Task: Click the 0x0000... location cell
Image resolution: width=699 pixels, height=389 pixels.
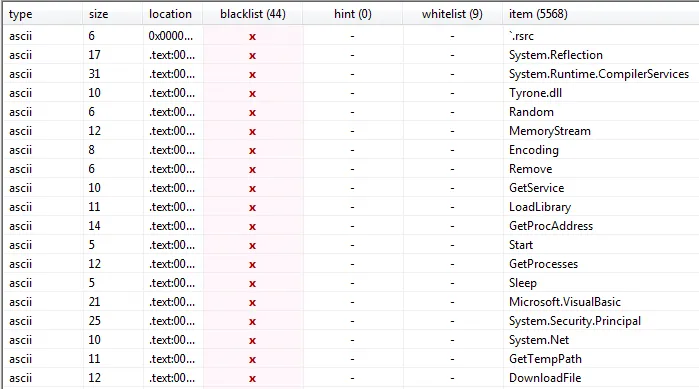Action: tap(171, 36)
